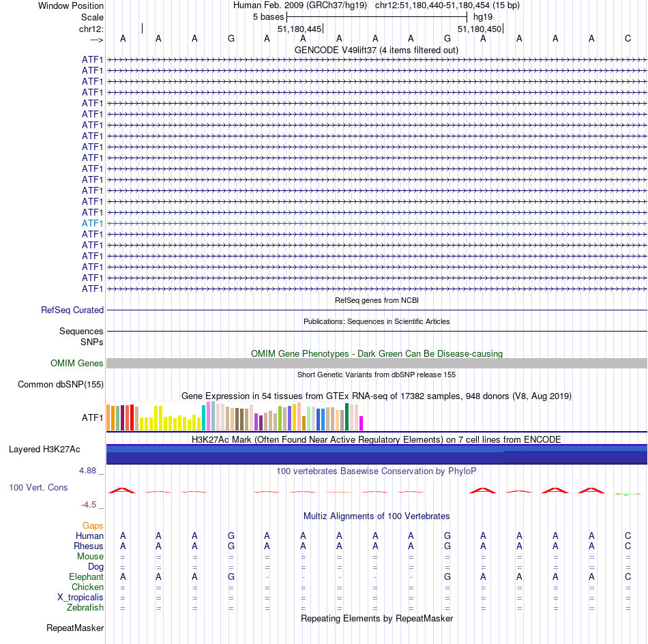Image resolution: width=648 pixels, height=644 pixels.
Task: Click the Dog alignment row label
Action: 95,567
